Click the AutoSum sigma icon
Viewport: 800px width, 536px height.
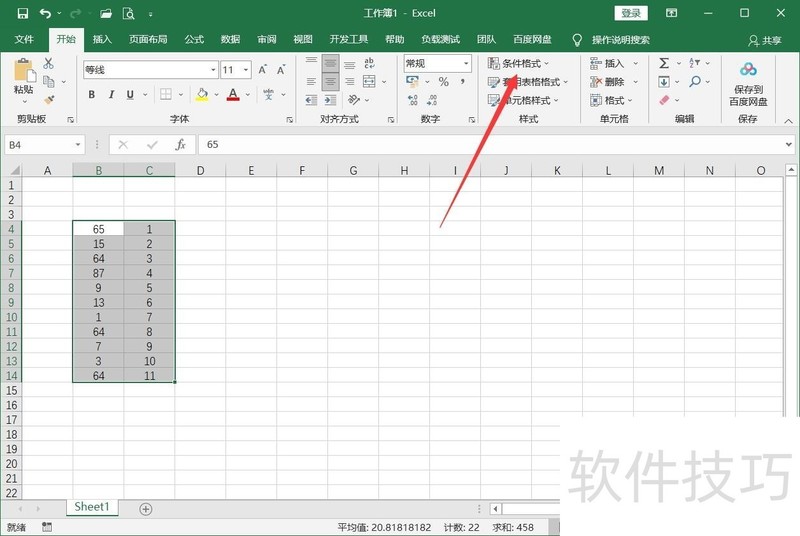tap(664, 63)
